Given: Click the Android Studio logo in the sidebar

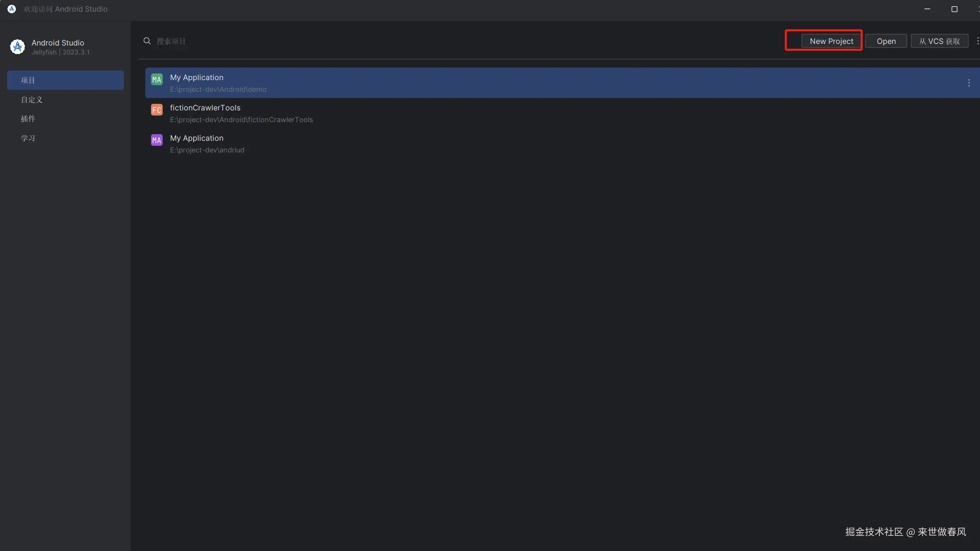Looking at the screenshot, I should 17,47.
